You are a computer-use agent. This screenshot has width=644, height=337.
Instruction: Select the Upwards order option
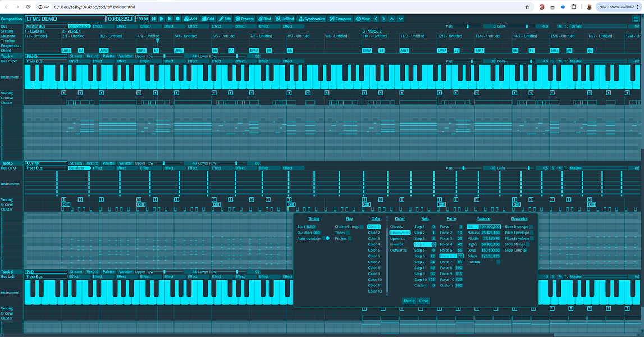[398, 238]
